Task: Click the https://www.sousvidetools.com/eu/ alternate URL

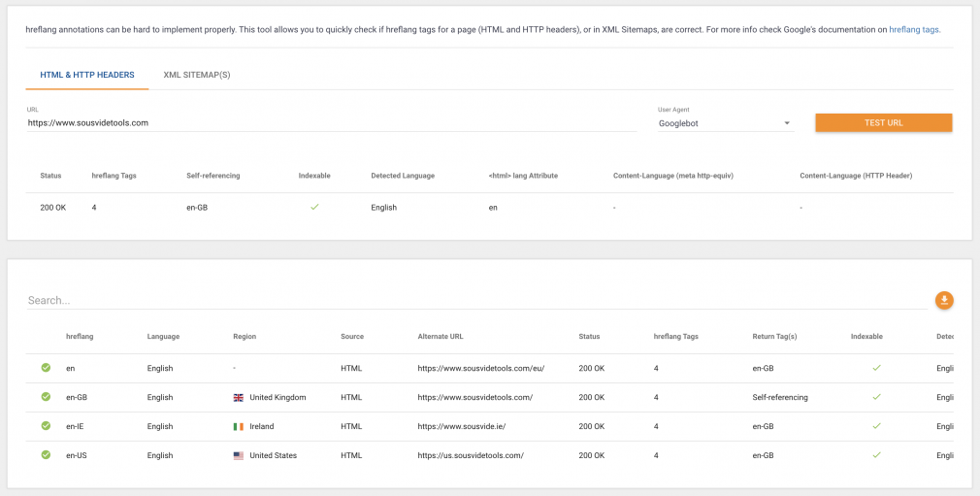Action: [481, 369]
